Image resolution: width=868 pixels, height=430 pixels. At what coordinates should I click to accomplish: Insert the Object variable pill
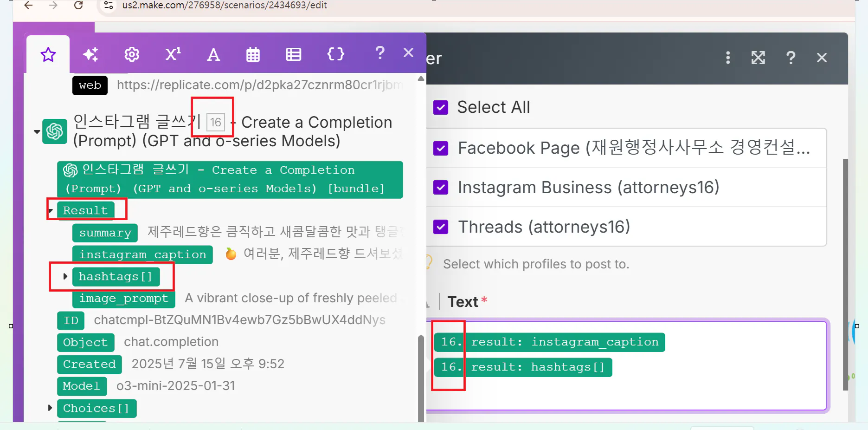[x=85, y=342]
